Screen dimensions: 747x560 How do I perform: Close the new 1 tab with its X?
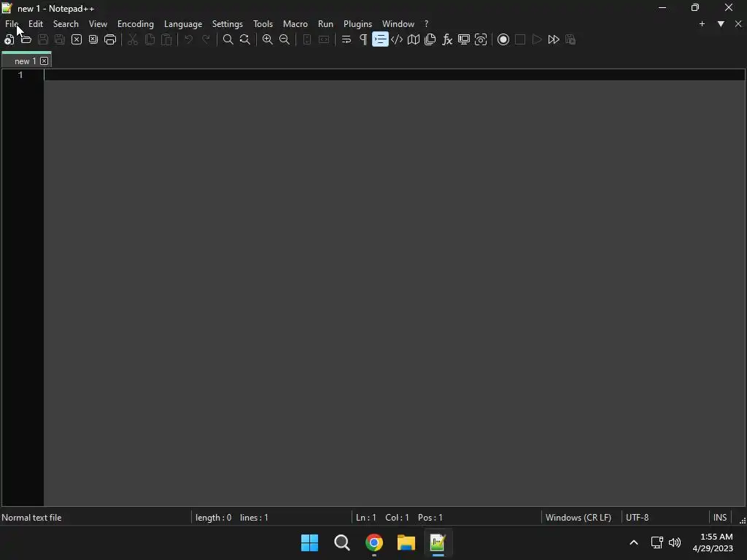[x=44, y=61]
